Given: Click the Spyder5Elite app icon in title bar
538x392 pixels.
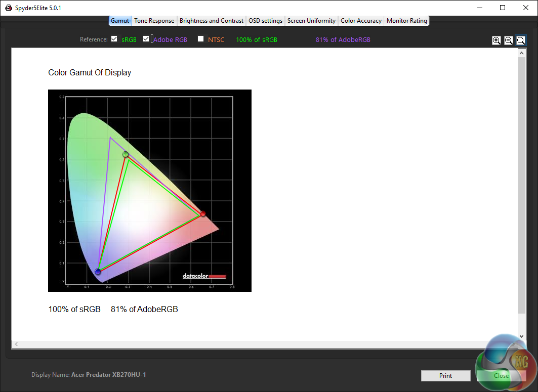Looking at the screenshot, I should tap(9, 8).
